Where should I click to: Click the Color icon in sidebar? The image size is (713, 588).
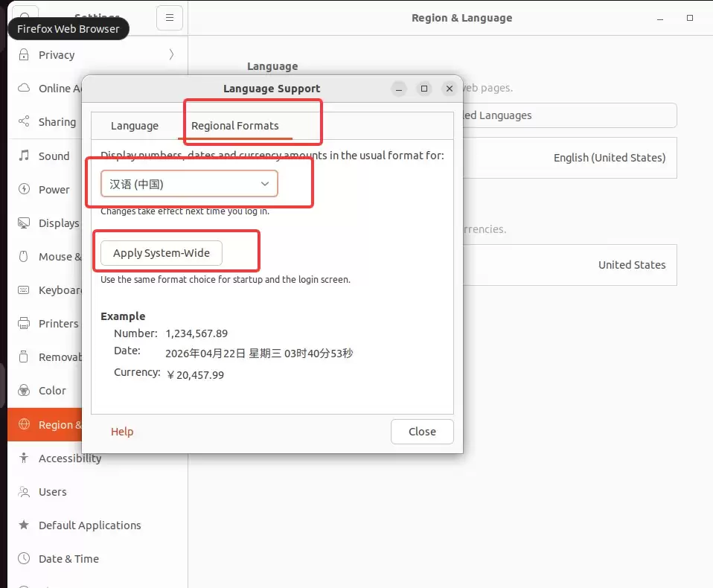pos(24,390)
